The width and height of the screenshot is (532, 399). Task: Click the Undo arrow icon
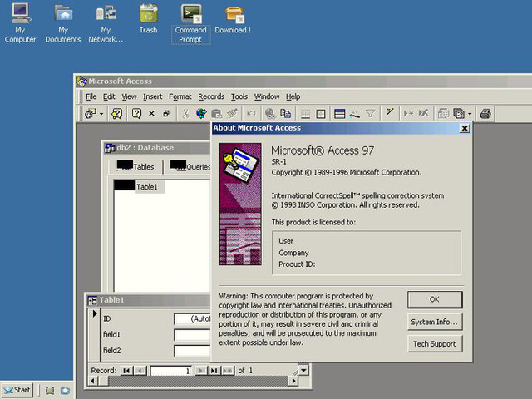click(x=251, y=114)
